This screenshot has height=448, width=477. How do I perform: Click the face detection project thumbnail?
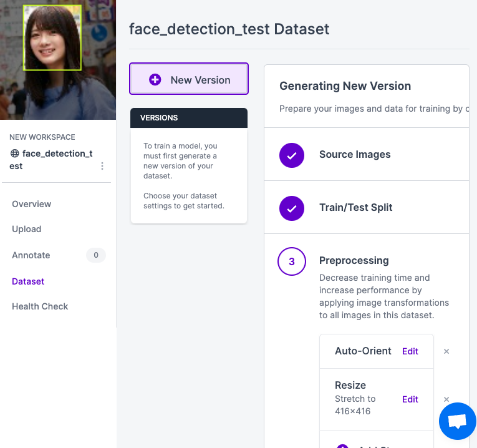point(57,59)
